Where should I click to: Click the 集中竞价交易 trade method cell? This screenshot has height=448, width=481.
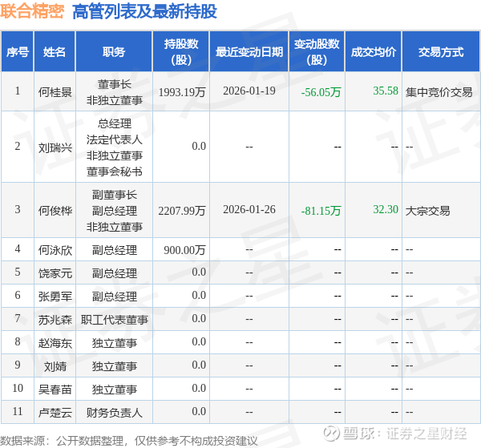tap(439, 92)
